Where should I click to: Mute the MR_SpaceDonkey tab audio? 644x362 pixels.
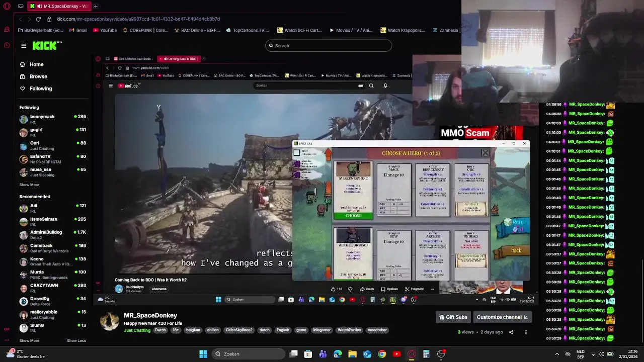(x=39, y=6)
